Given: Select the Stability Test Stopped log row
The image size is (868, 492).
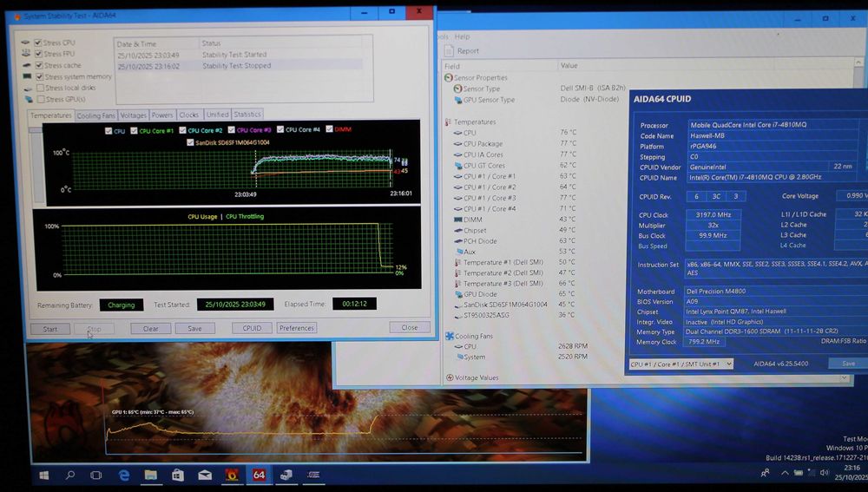Looking at the screenshot, I should coord(240,66).
